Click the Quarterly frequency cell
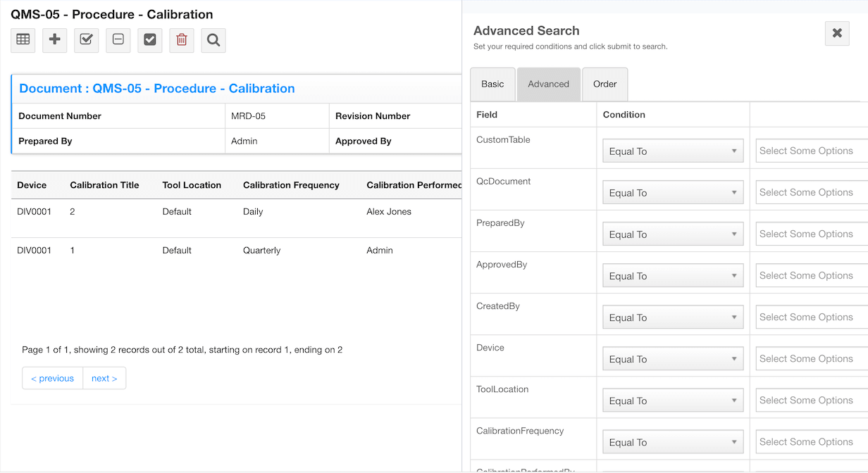 coord(261,250)
